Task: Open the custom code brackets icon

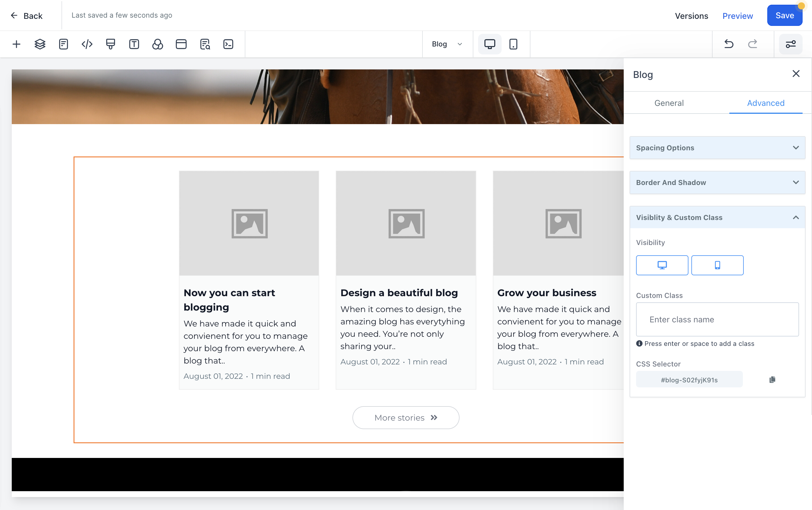Action: (x=87, y=44)
